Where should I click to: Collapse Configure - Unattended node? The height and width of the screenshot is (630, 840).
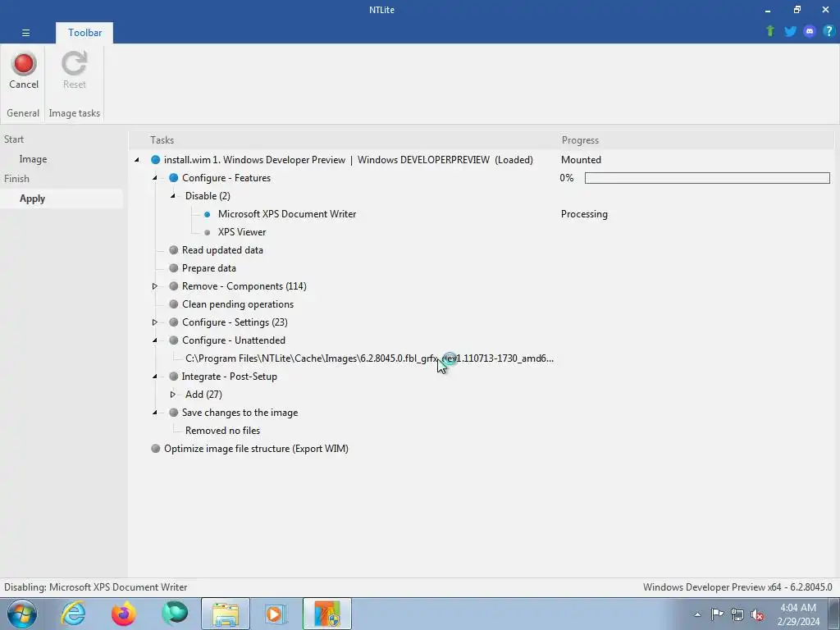(155, 340)
